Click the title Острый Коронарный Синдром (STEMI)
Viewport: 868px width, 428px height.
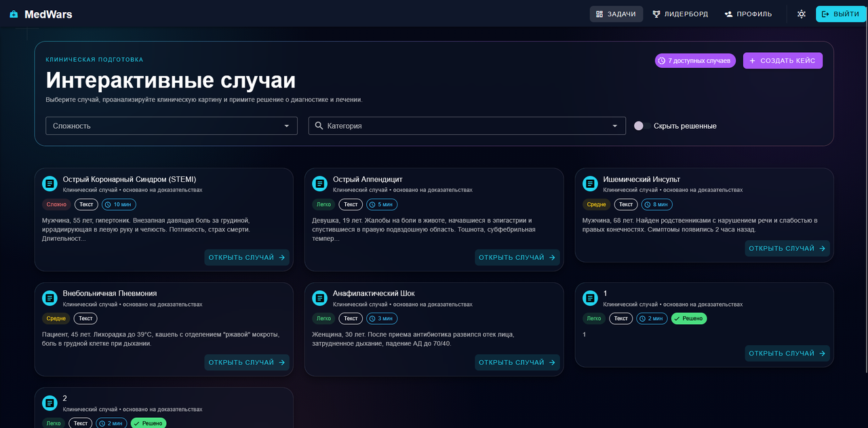[x=130, y=179]
